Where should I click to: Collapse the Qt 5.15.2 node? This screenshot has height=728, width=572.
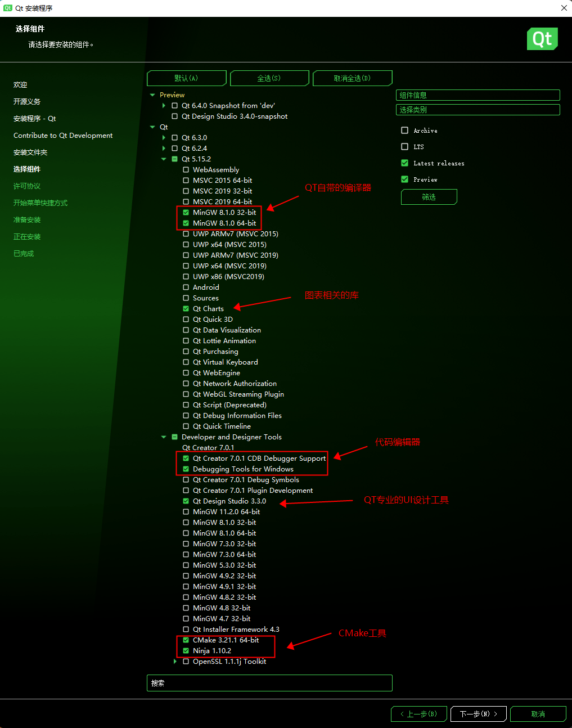coord(164,159)
